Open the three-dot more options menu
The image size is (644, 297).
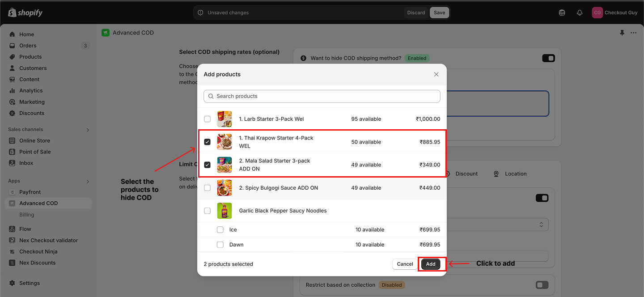633,33
